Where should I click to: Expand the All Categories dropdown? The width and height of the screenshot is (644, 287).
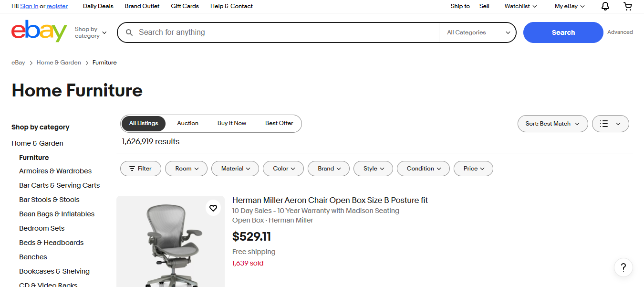pyautogui.click(x=477, y=32)
